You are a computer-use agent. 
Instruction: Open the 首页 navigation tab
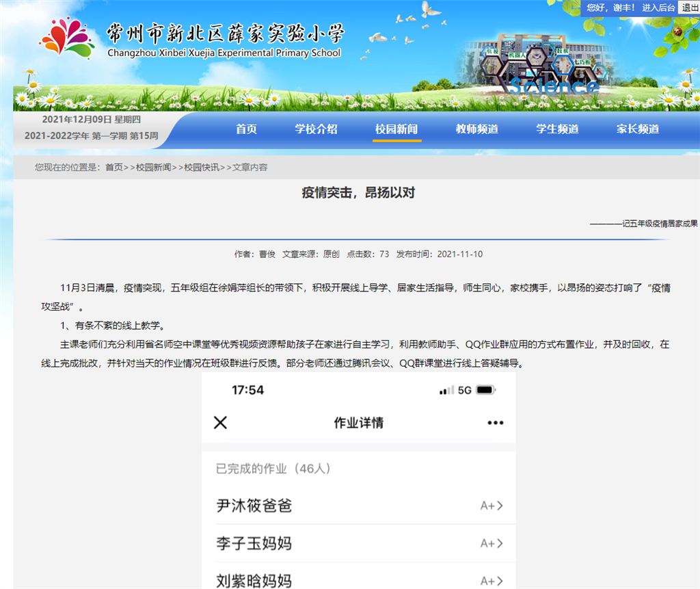(246, 129)
